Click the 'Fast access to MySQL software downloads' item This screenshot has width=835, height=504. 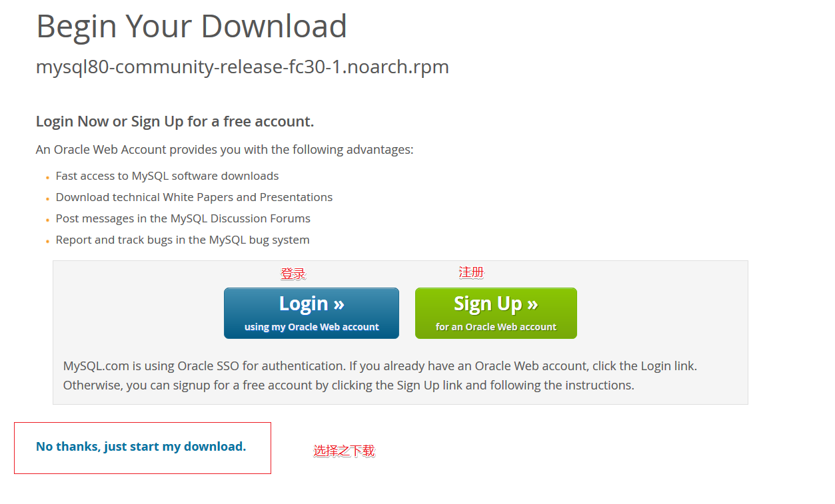(167, 176)
